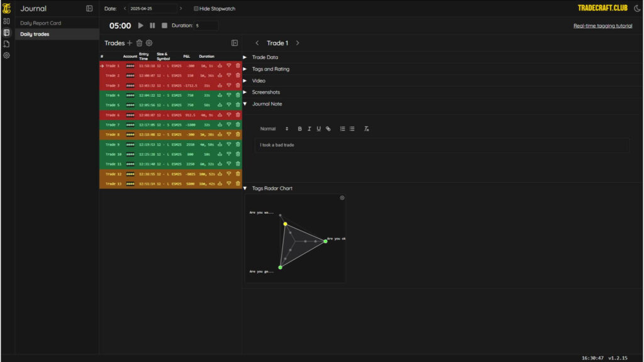Clear text formatting in journal note
The image size is (644, 362).
click(x=367, y=129)
